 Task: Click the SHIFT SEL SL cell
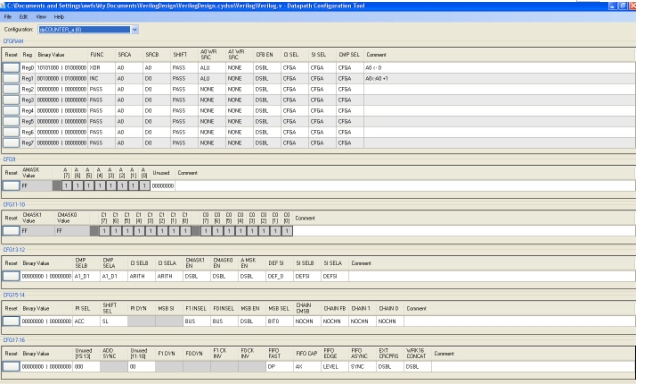[114, 321]
